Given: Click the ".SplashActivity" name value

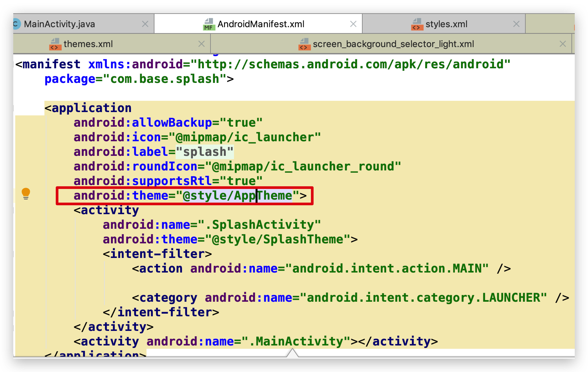Looking at the screenshot, I should pyautogui.click(x=259, y=225).
